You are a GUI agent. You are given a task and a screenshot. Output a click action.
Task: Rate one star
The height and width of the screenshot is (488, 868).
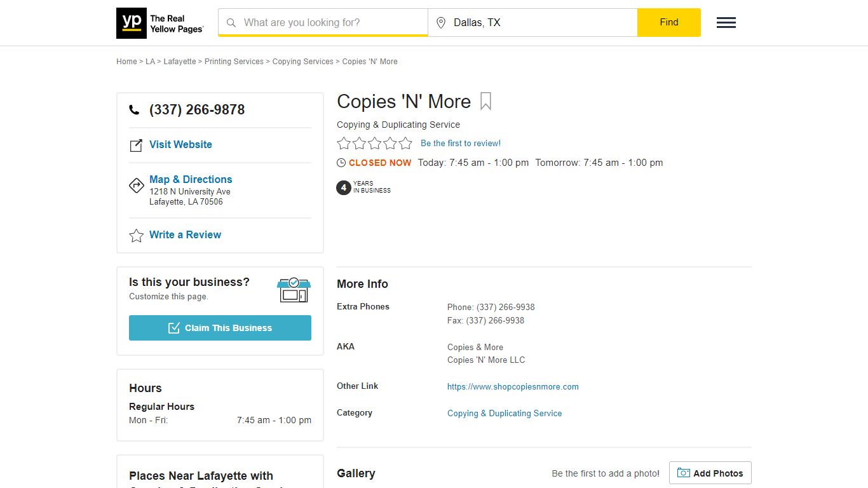tap(344, 144)
